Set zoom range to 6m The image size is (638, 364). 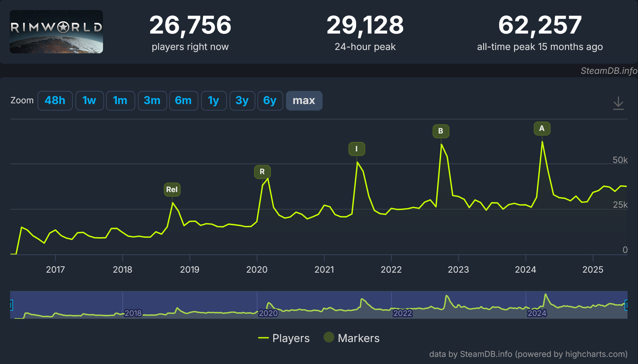[x=183, y=101]
